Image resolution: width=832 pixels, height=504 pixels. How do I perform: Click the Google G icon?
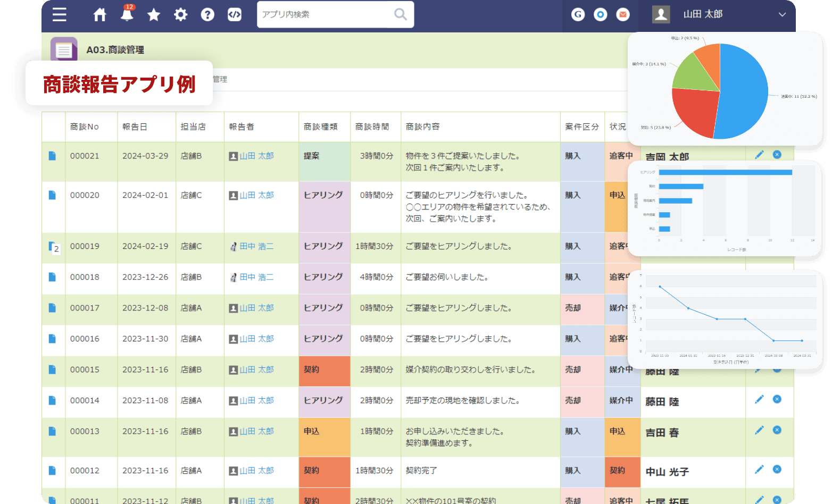[578, 14]
